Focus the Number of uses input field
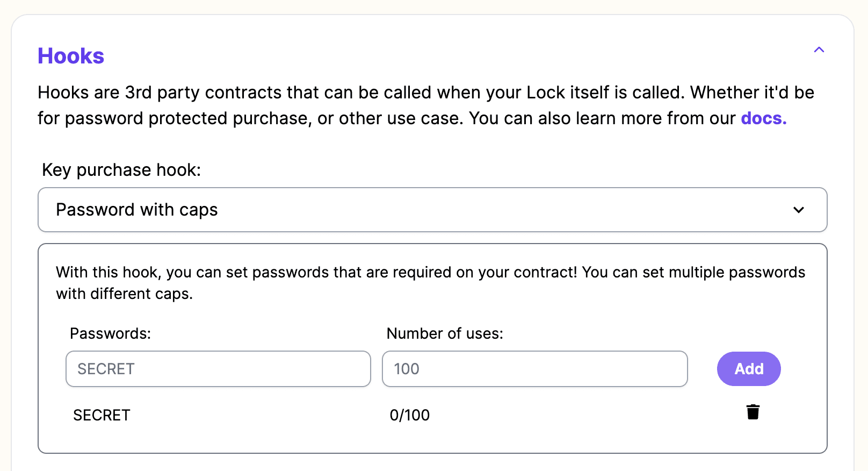This screenshot has height=471, width=868. click(535, 369)
